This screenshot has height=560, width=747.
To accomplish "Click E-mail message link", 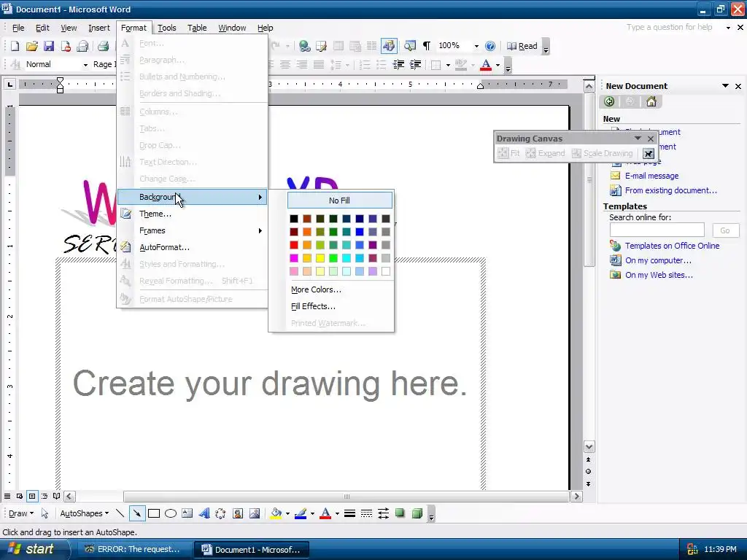I will 651,176.
